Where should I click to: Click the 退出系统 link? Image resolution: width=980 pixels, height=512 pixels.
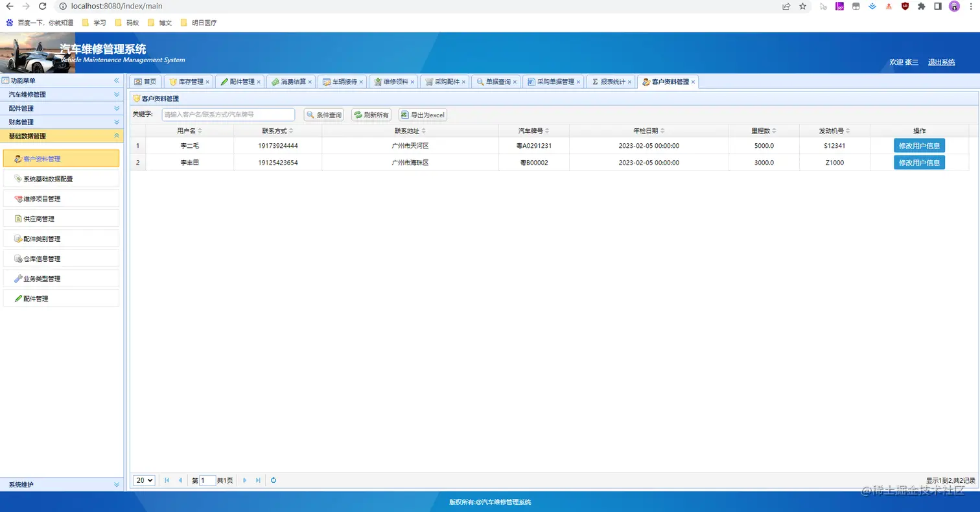pos(940,61)
